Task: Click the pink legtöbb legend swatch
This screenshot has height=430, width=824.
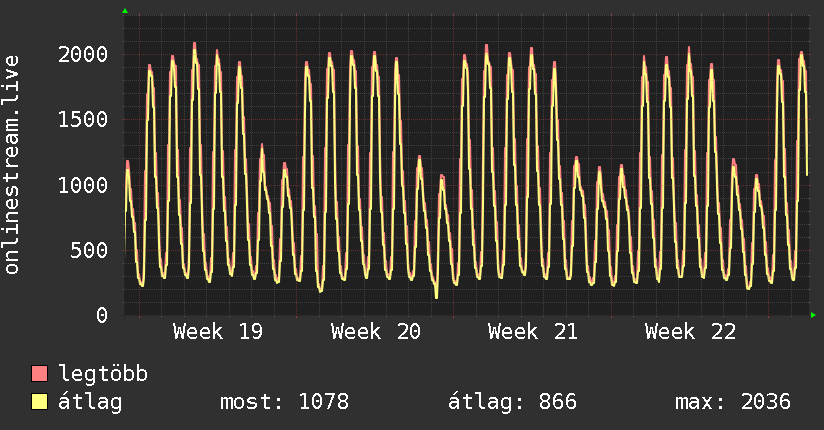Action: point(39,373)
